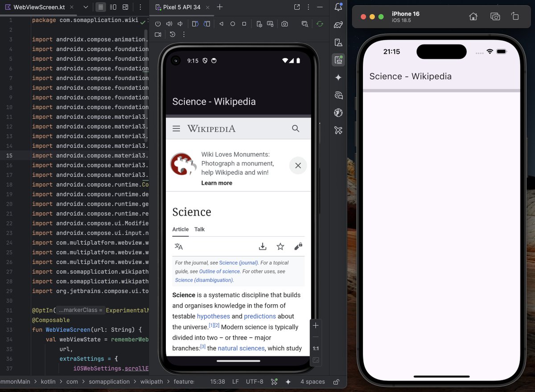This screenshot has width=535, height=392.
Task: Open the emulator three-dot overflow menu
Action: (x=184, y=34)
